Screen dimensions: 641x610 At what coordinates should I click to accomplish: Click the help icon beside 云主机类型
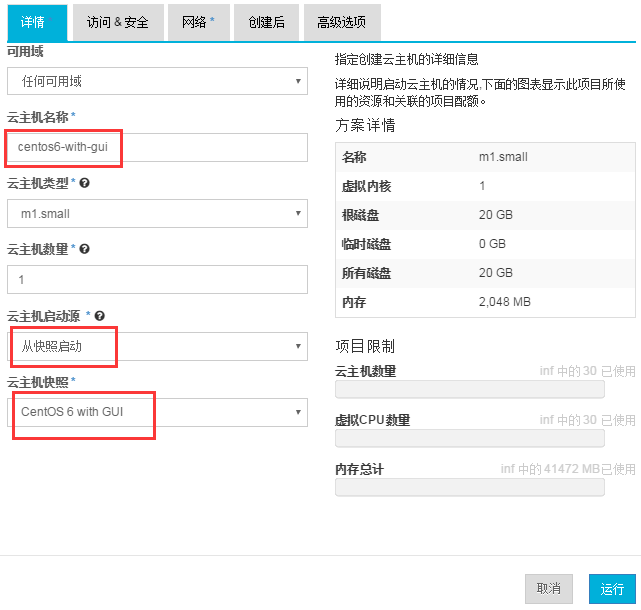tap(84, 184)
